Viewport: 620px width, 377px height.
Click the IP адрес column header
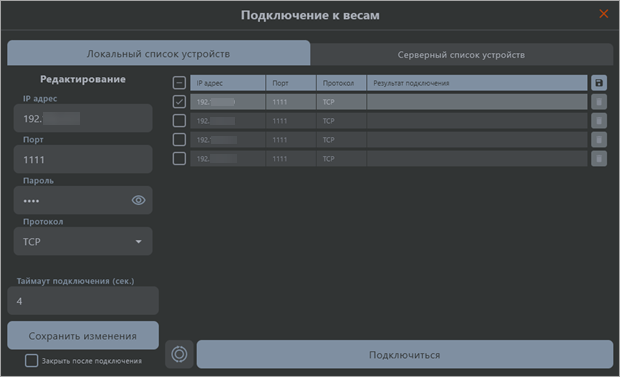pos(228,83)
